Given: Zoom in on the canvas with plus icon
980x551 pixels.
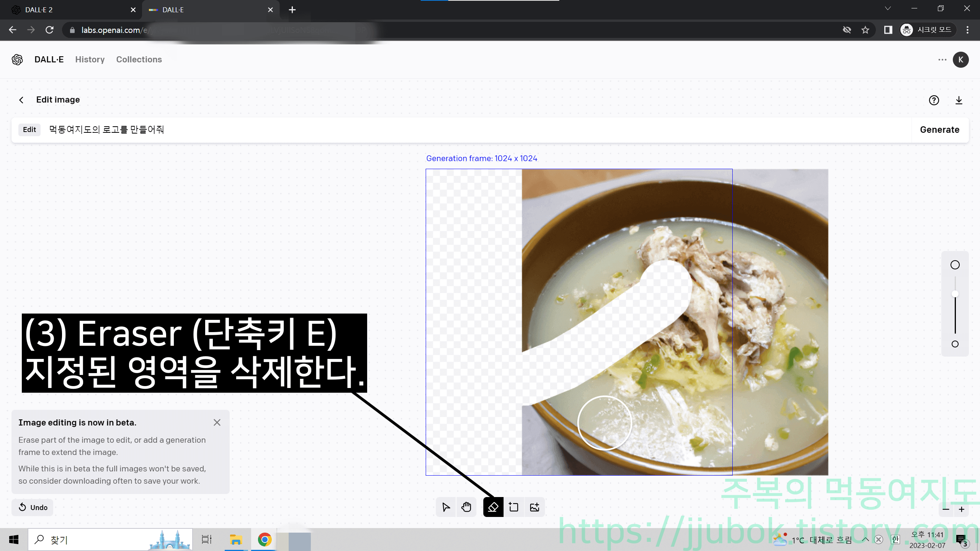Looking at the screenshot, I should tap(962, 509).
